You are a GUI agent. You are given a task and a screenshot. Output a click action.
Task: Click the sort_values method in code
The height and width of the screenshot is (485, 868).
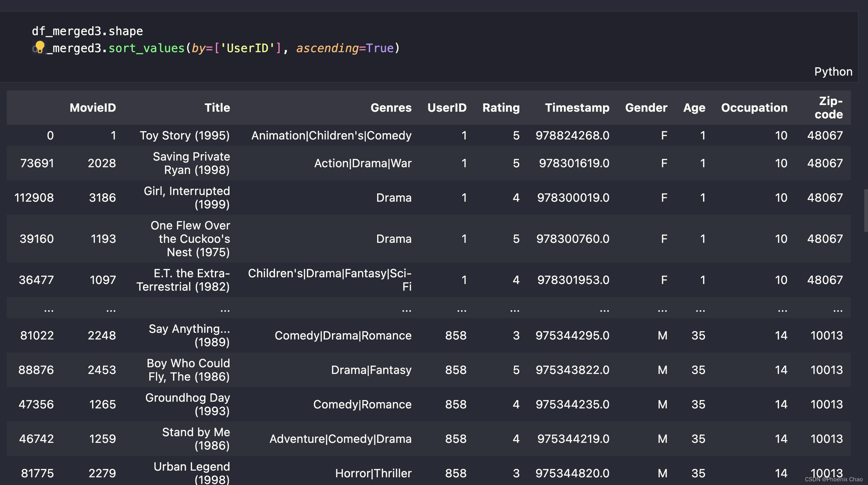pos(146,48)
